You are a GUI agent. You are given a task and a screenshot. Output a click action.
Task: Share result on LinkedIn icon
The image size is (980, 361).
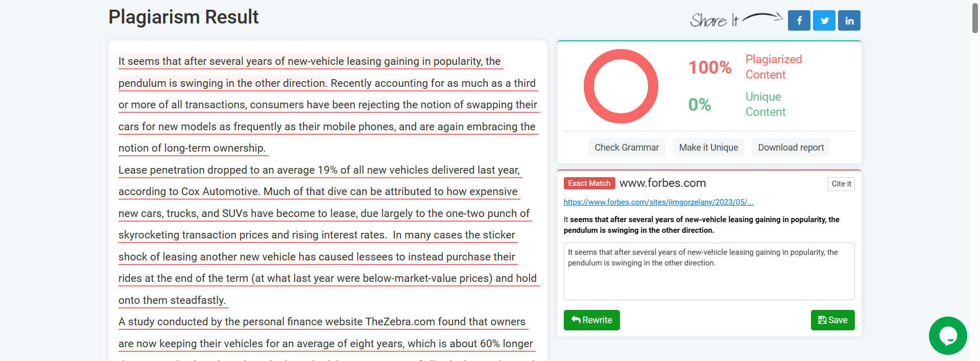click(x=849, y=20)
